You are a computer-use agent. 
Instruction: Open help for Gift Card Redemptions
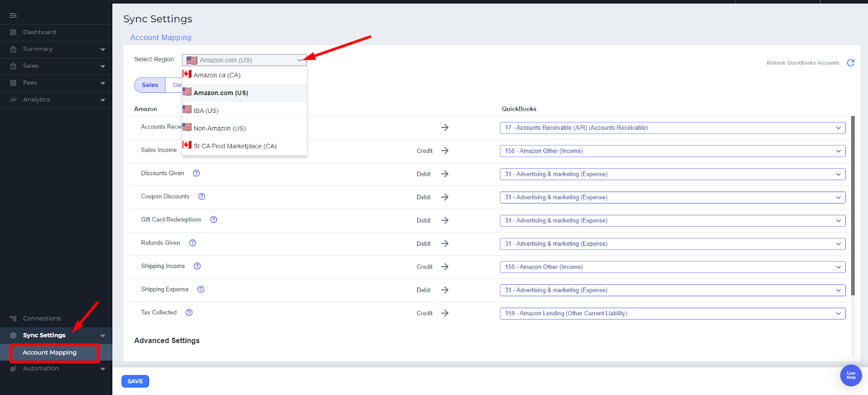pos(214,220)
